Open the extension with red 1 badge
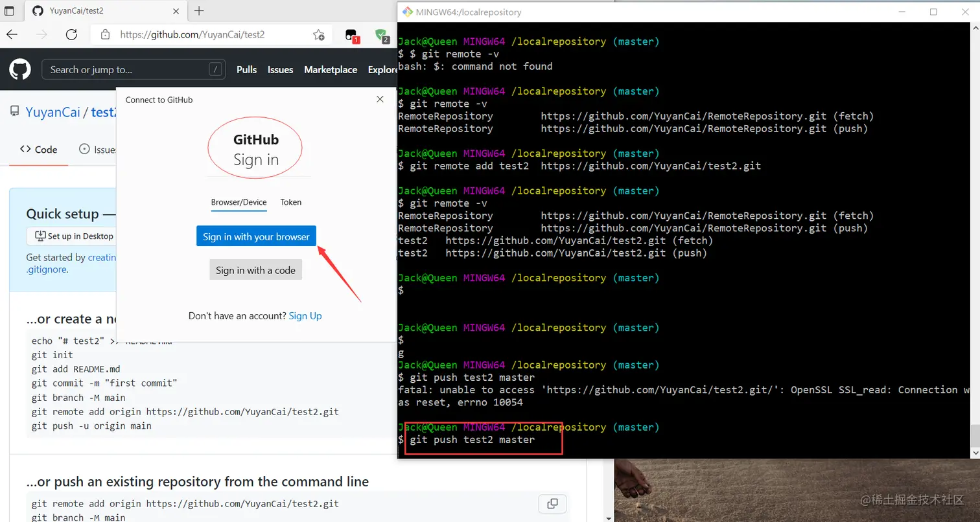This screenshot has width=980, height=522. [x=352, y=36]
